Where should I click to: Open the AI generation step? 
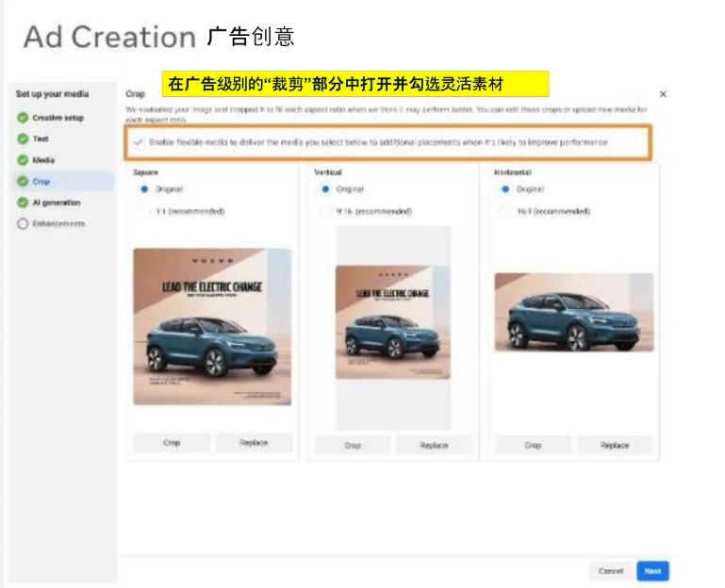(x=56, y=203)
